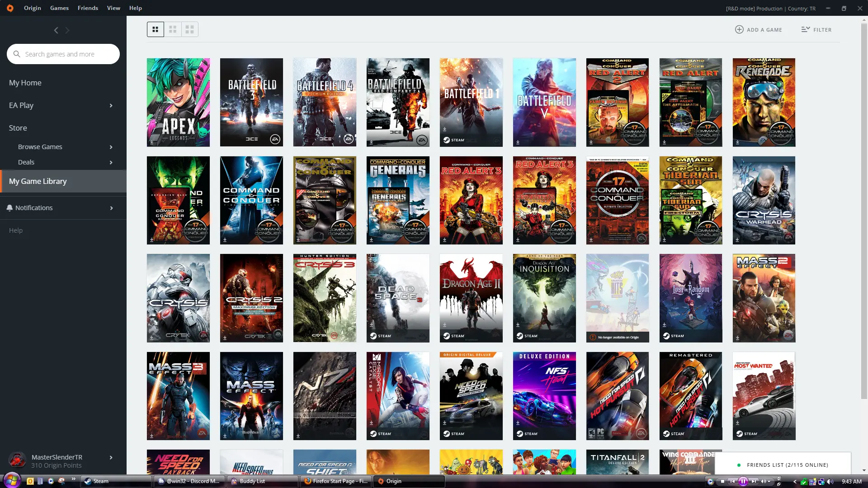The image size is (868, 488).
Task: Open the MasterSlenderTR profile avatar
Action: click(18, 460)
